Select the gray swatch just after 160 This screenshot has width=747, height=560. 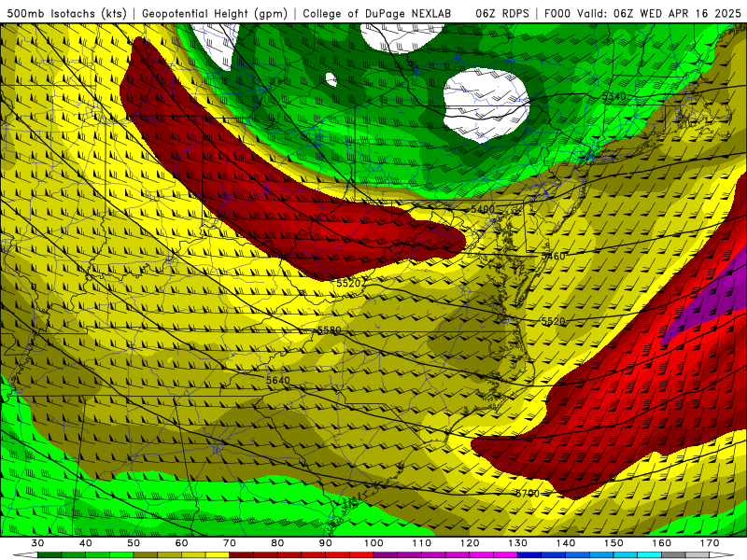pyautogui.click(x=673, y=555)
